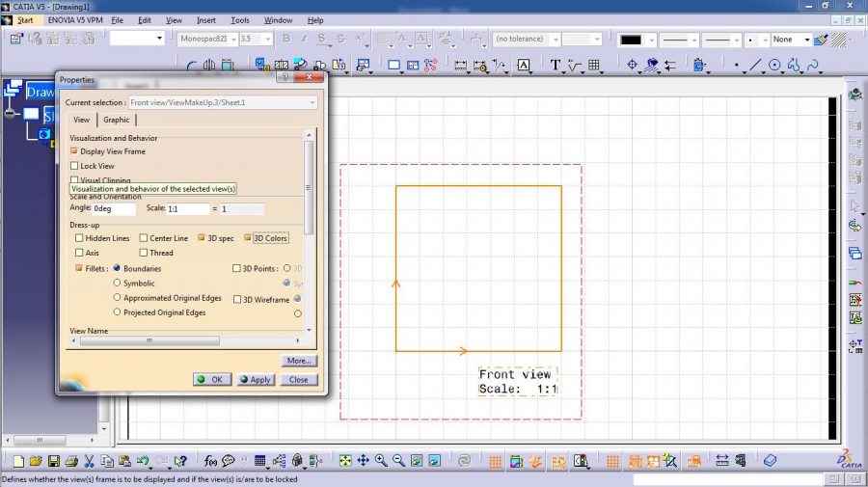The image size is (868, 487).
Task: Enable the 3D Wireframe checkbox
Action: pos(237,299)
